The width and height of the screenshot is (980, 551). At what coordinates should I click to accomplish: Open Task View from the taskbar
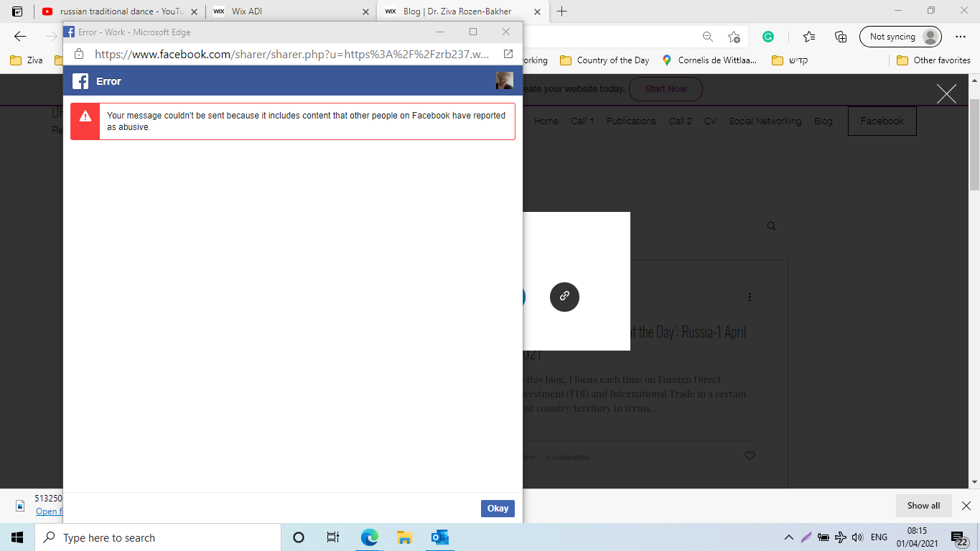pos(332,537)
